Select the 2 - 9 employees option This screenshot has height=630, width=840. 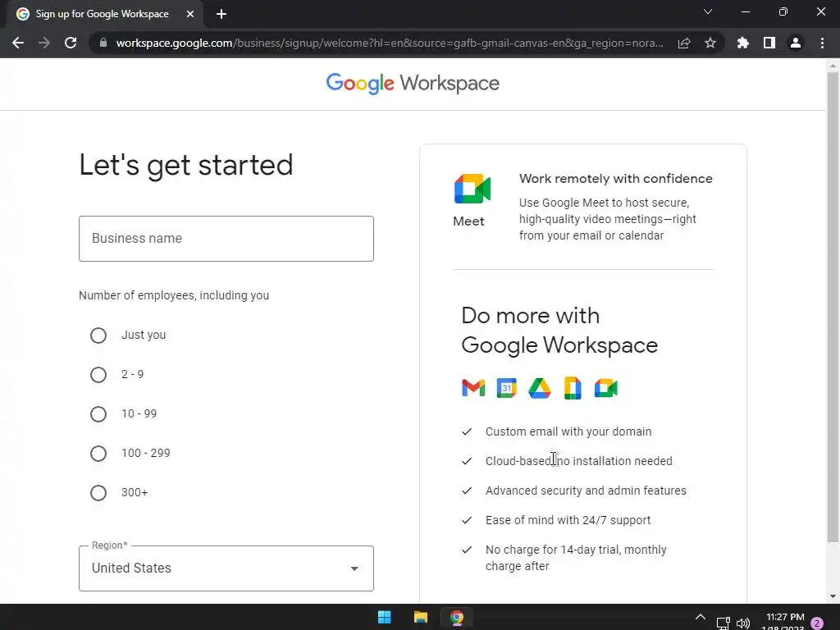tap(98, 374)
